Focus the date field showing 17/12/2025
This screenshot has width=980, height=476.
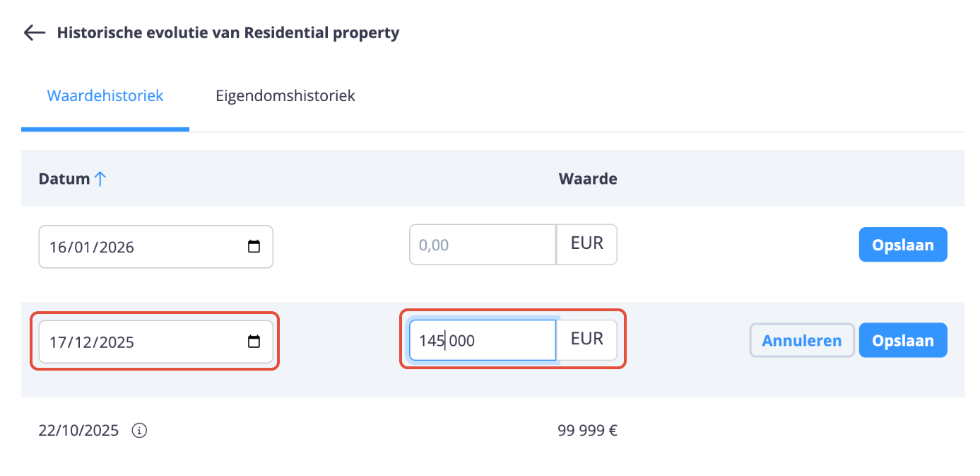pyautogui.click(x=141, y=342)
